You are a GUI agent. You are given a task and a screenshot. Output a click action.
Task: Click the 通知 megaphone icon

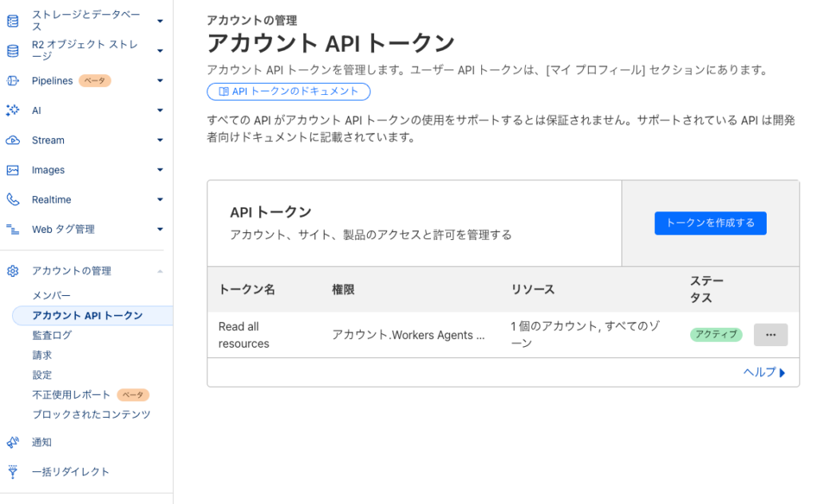pos(13,442)
